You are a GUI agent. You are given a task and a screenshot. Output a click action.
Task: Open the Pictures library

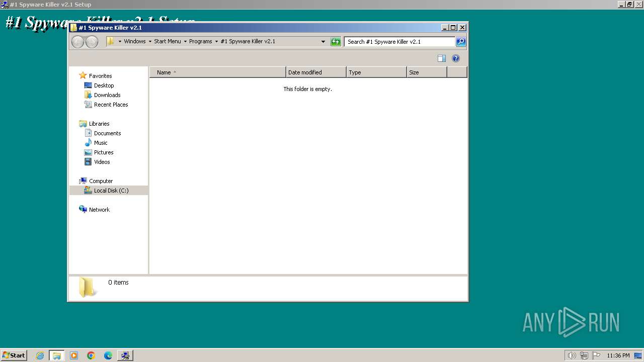click(104, 152)
